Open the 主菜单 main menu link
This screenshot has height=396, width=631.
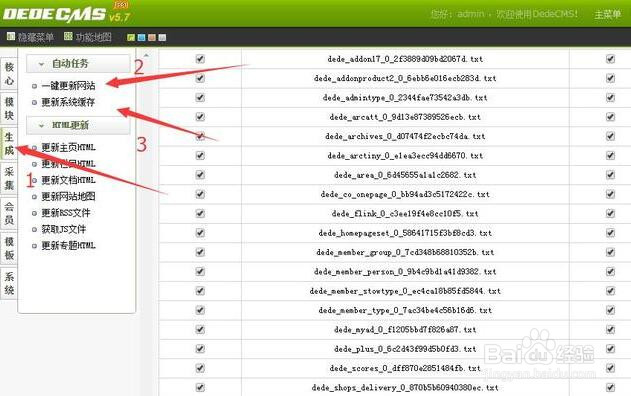[x=608, y=15]
